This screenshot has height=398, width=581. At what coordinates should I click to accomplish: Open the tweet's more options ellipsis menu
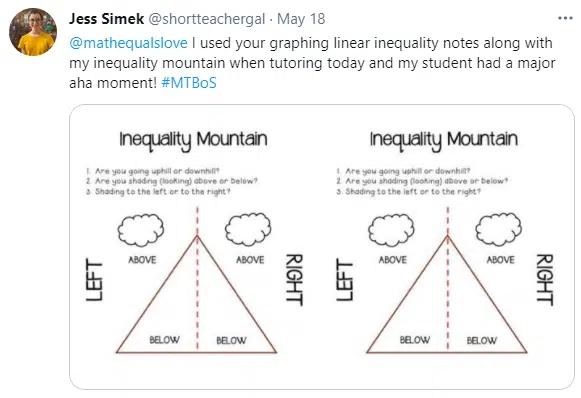565,18
